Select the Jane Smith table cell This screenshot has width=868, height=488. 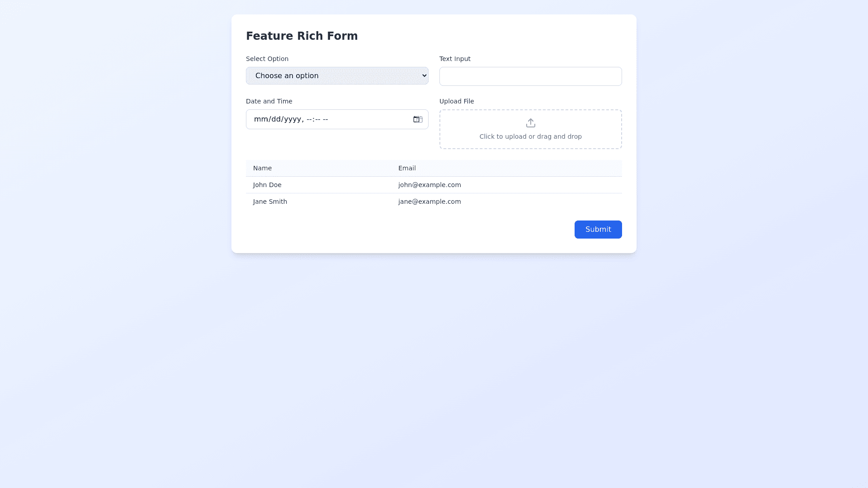click(270, 202)
